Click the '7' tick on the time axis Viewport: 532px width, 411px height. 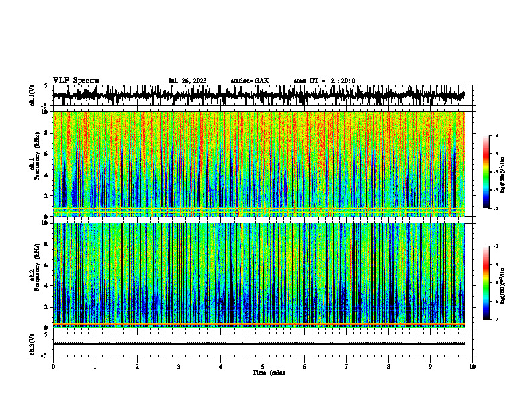pos(347,367)
